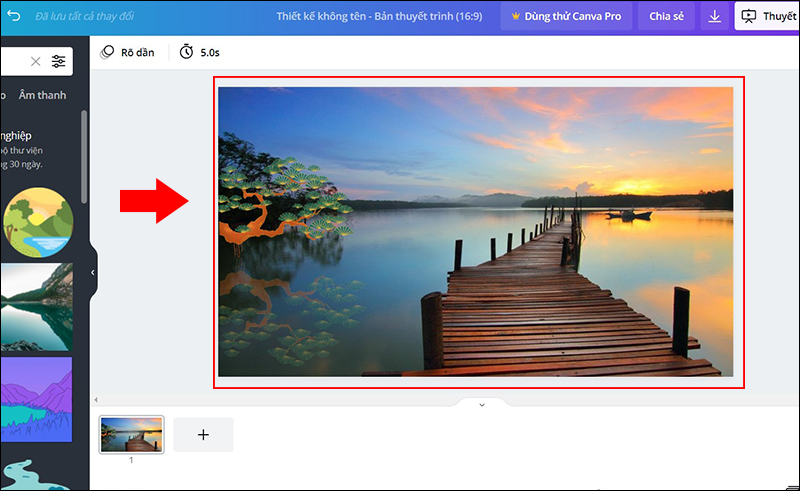Select slide 1 thumbnail in timeline
The width and height of the screenshot is (800, 491).
pos(132,434)
